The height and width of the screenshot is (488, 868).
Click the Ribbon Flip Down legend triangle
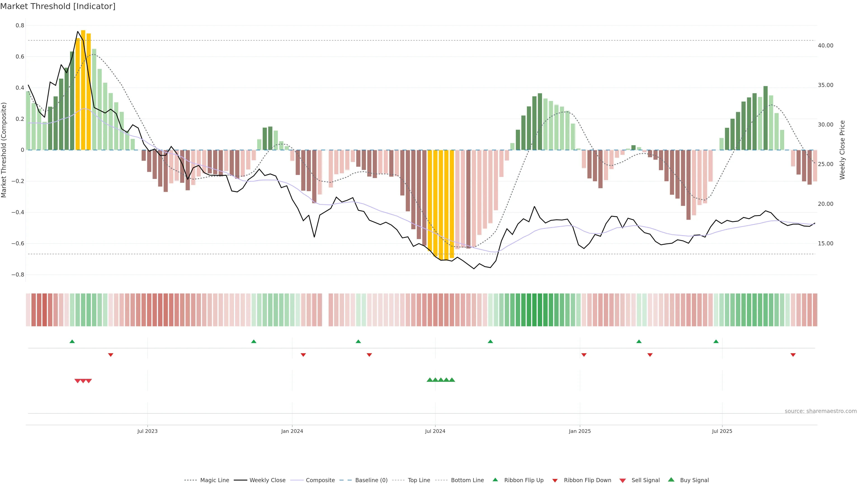(555, 481)
